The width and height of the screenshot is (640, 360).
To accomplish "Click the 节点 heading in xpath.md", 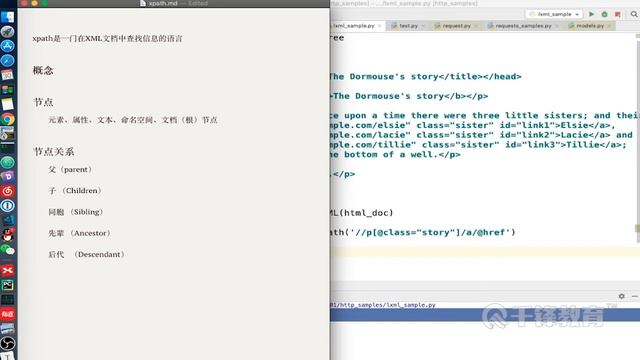I will point(43,102).
